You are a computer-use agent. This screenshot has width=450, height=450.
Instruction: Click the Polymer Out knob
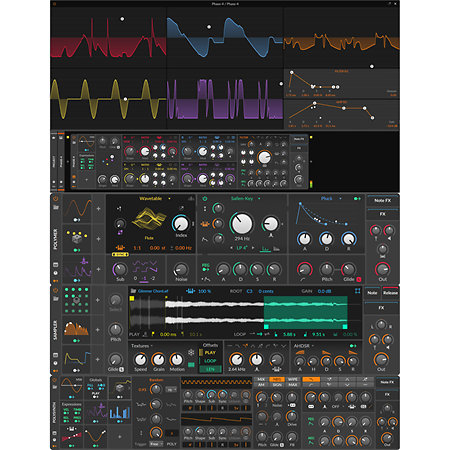(x=382, y=269)
